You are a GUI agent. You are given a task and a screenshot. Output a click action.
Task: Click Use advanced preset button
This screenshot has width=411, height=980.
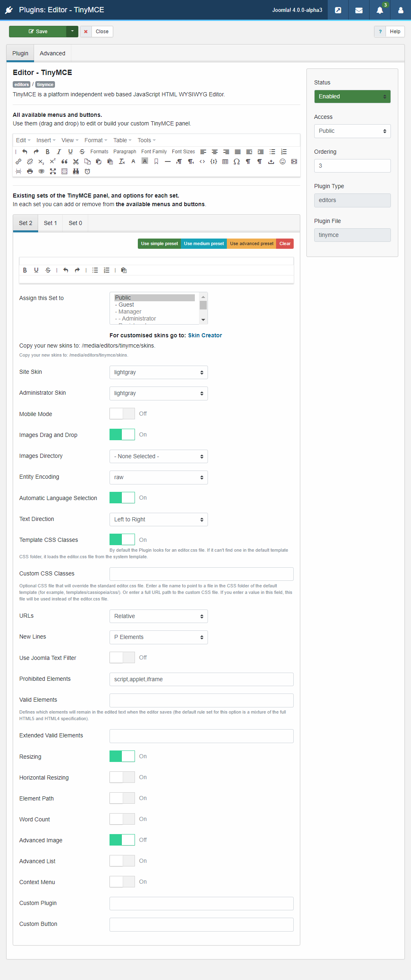pyautogui.click(x=251, y=243)
